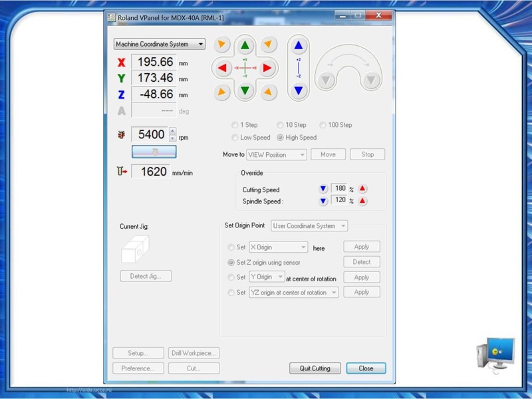Choose Set Z origin using sensor option
This screenshot has width=532, height=399.
tap(231, 263)
